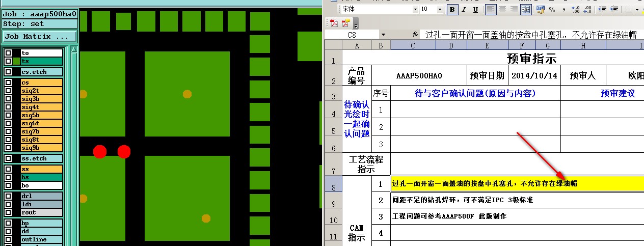Decrease decimal places
The image size is (644, 246).
coord(587,9)
